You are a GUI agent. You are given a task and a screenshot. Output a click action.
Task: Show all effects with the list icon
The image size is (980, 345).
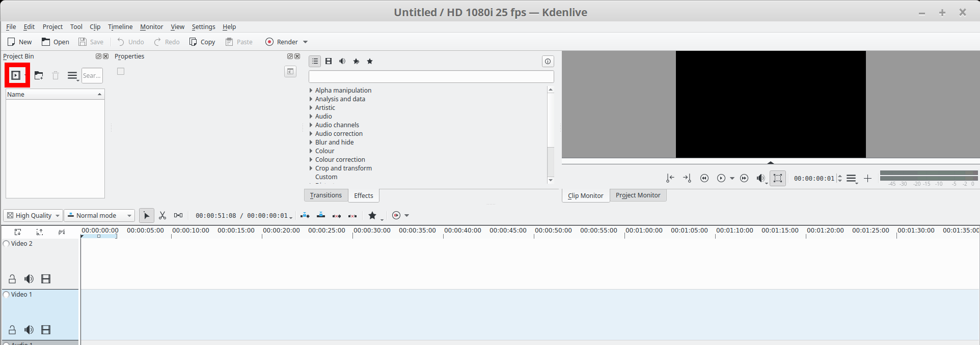click(315, 61)
